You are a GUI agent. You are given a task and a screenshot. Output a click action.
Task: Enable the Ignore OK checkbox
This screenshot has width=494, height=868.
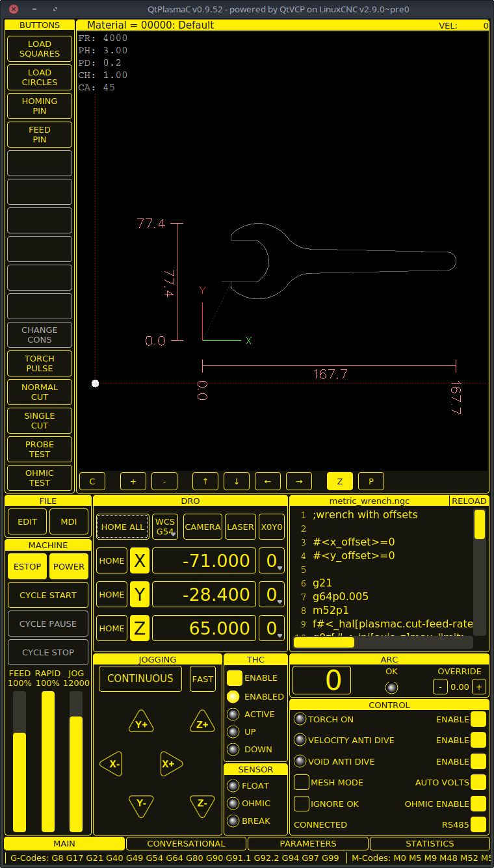[302, 804]
